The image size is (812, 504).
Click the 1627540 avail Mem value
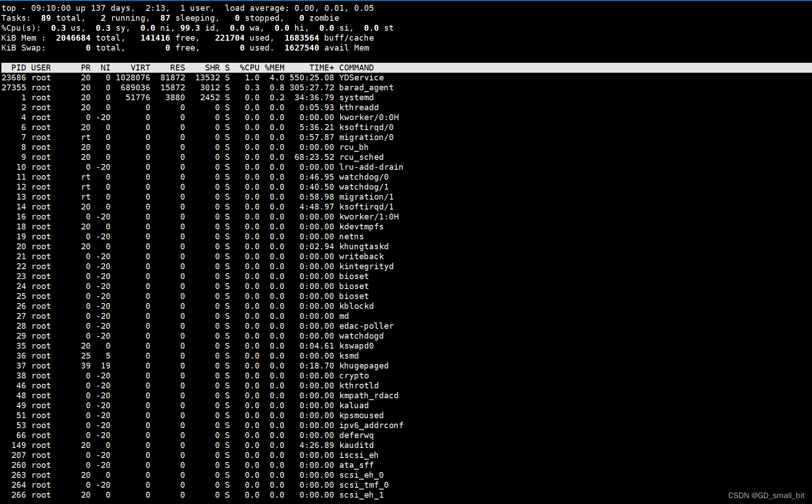302,48
